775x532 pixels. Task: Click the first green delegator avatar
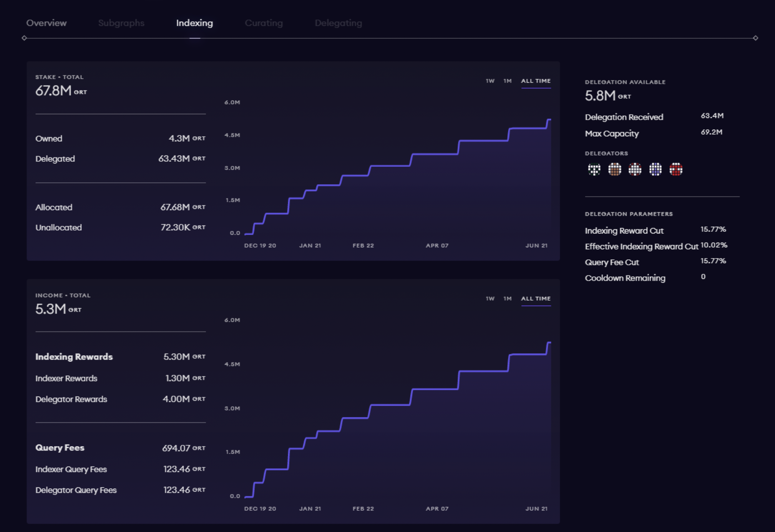coord(594,169)
